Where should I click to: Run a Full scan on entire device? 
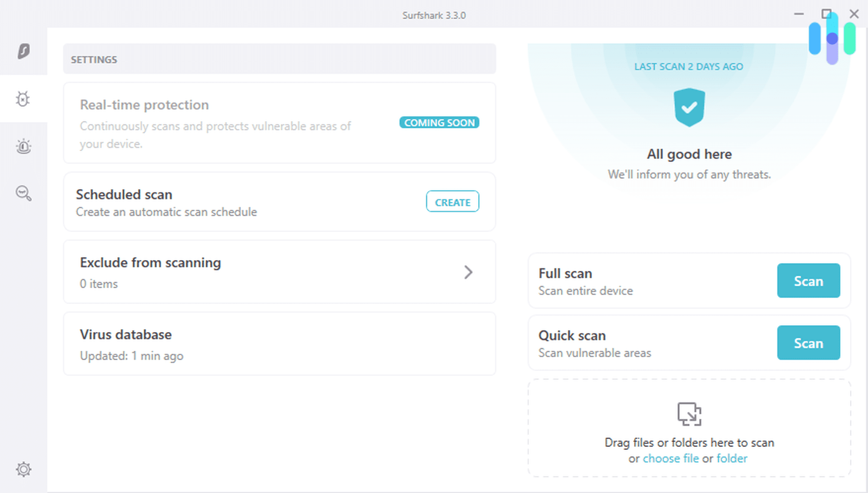tap(809, 281)
